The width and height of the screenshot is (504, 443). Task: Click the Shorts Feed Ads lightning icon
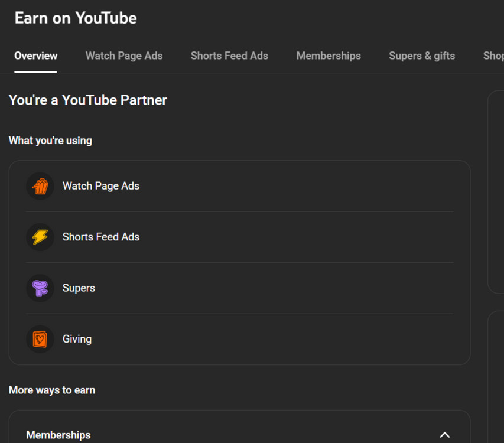coord(40,237)
